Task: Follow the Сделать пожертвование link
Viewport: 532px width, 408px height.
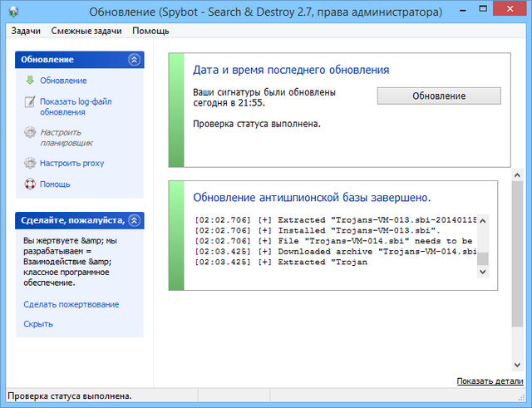Action: click(71, 305)
